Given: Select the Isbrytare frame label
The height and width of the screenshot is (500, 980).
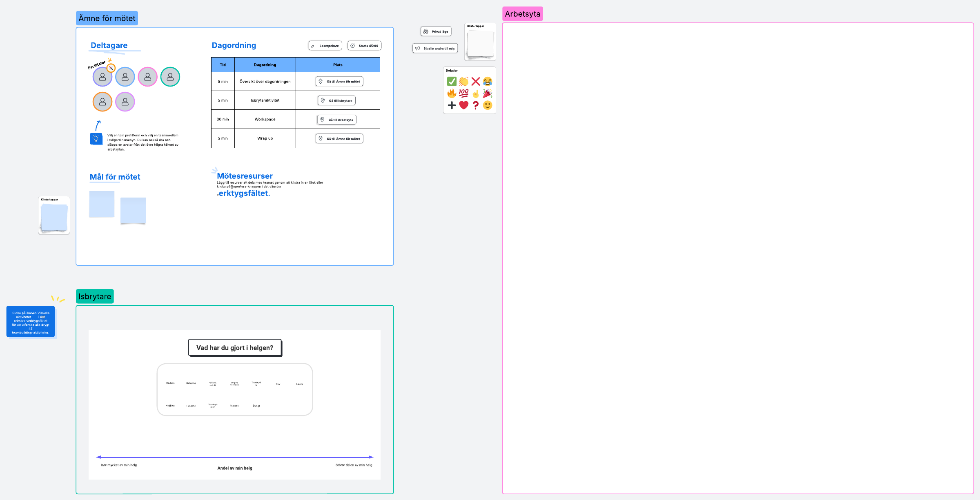Looking at the screenshot, I should coord(95,296).
